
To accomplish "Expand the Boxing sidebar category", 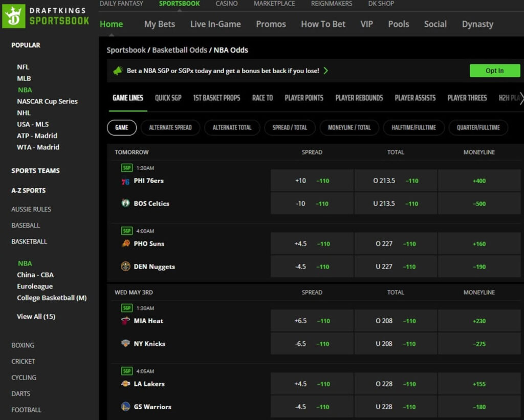I will (23, 345).
